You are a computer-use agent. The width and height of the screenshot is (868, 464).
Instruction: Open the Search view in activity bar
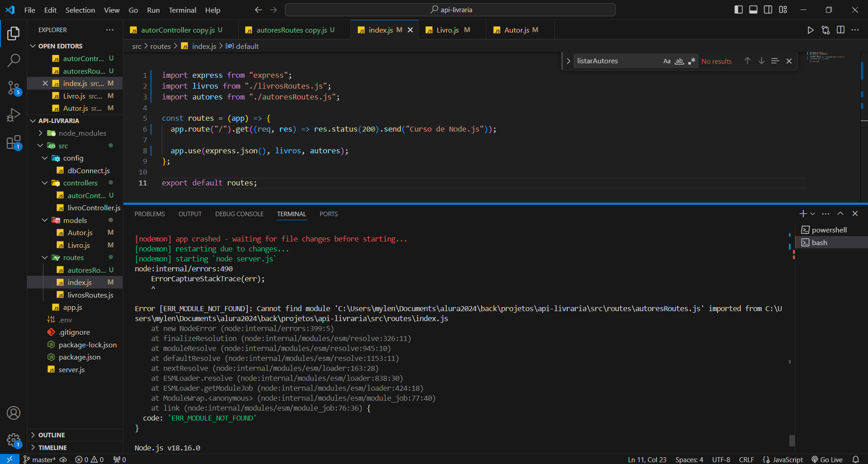pos(14,60)
